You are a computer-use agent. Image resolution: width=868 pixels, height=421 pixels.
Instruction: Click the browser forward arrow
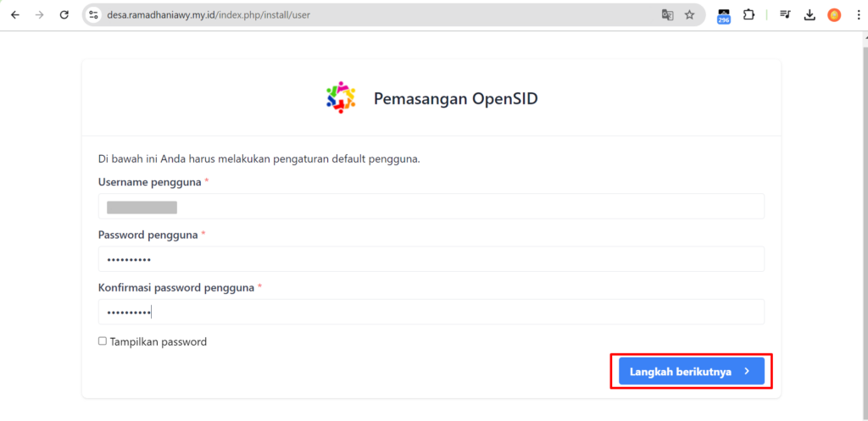(x=39, y=15)
